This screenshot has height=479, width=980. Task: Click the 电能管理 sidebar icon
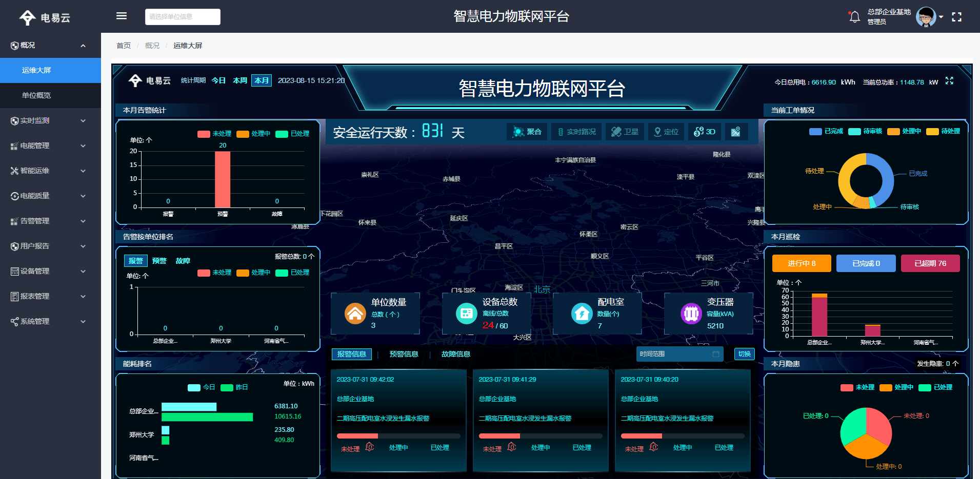[x=14, y=146]
